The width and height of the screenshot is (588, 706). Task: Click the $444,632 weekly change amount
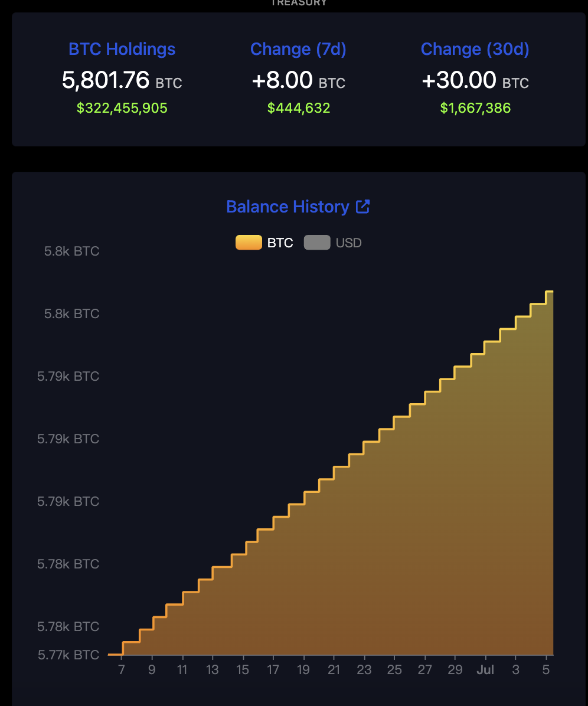298,108
